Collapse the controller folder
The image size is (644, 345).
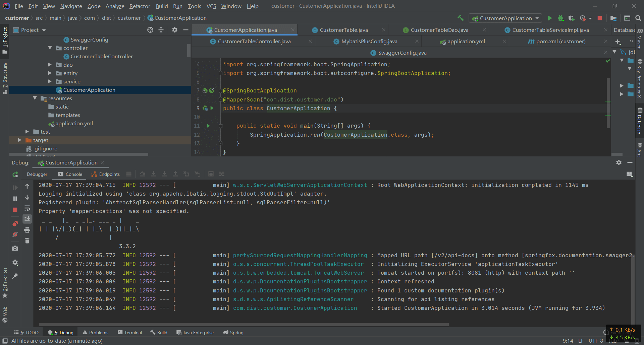[50, 48]
